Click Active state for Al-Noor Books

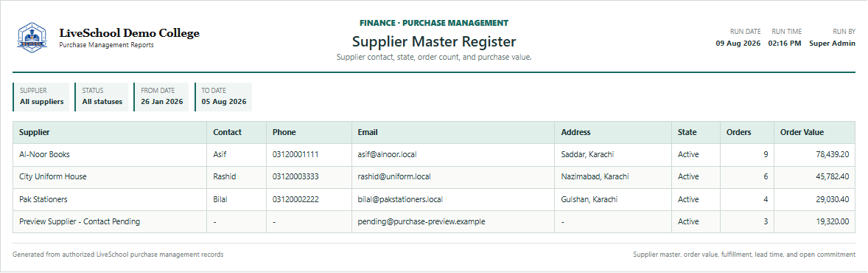[688, 155]
